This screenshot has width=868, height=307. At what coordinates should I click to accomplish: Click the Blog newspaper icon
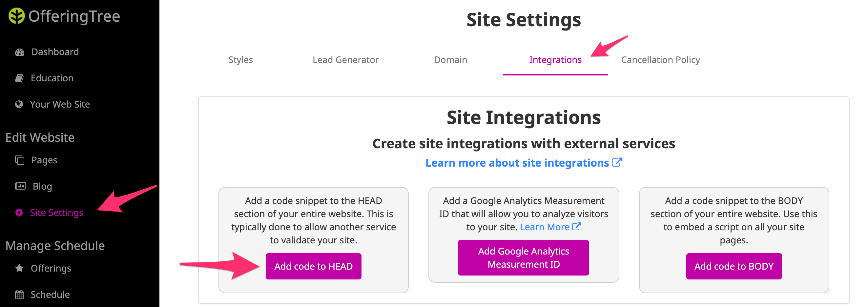point(20,186)
